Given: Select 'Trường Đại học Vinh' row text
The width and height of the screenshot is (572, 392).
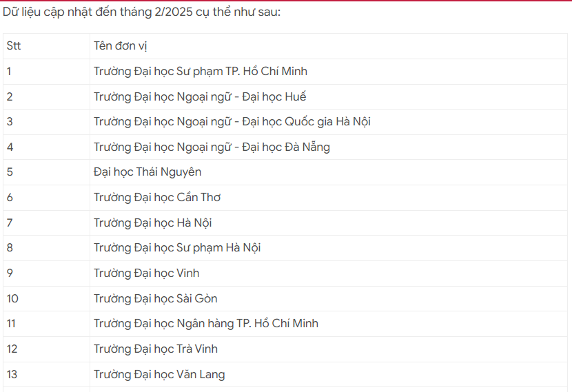Looking at the screenshot, I should click(147, 274).
